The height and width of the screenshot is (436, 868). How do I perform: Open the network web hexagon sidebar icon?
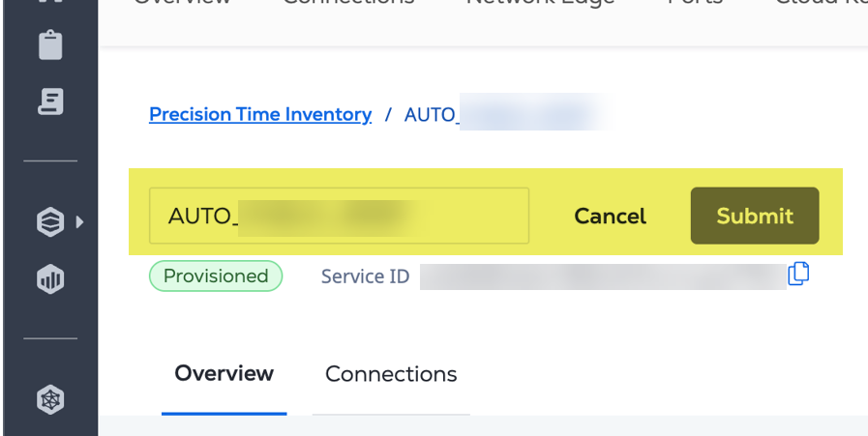click(50, 399)
